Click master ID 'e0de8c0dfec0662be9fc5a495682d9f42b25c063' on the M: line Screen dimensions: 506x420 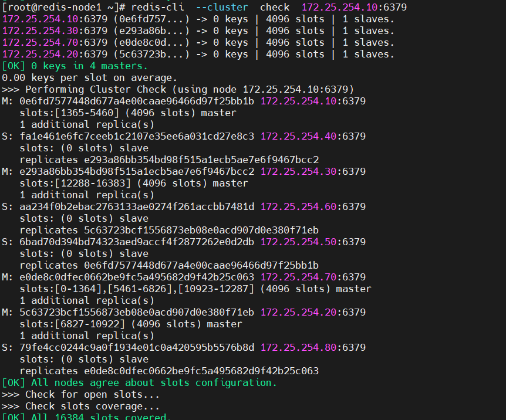click(137, 277)
